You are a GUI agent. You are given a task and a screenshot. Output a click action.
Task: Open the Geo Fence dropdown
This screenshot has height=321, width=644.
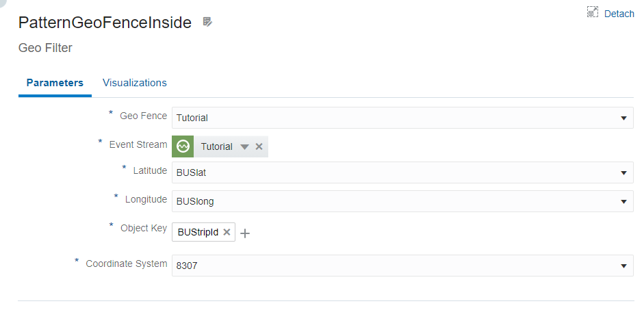(x=623, y=118)
